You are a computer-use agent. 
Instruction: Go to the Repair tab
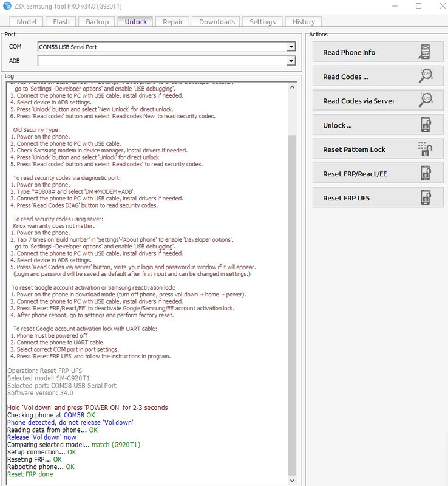pyautogui.click(x=173, y=22)
